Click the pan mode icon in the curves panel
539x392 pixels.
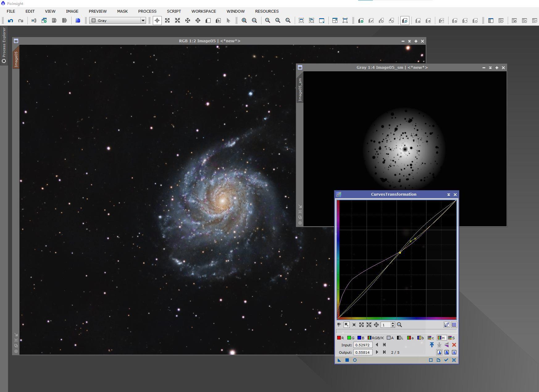pos(376,325)
